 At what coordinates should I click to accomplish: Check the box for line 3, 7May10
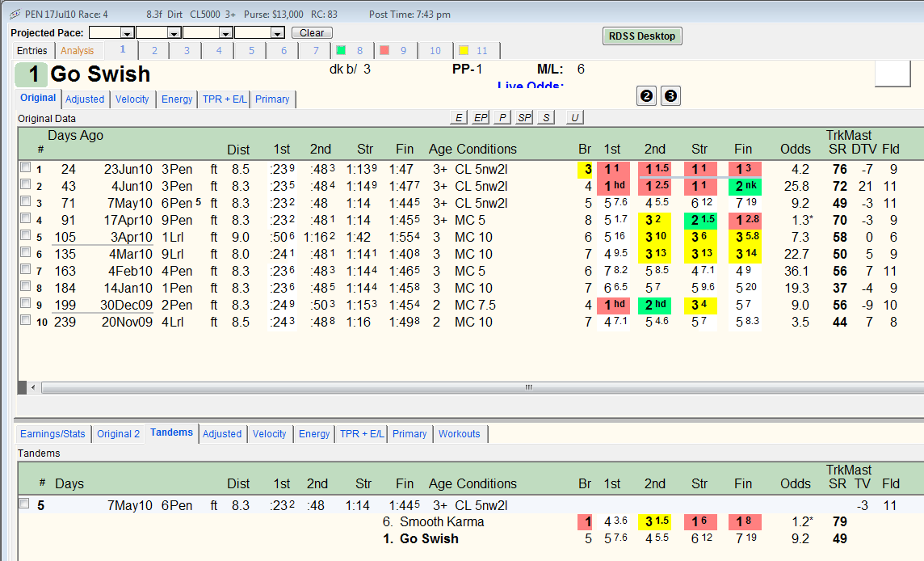(25, 201)
